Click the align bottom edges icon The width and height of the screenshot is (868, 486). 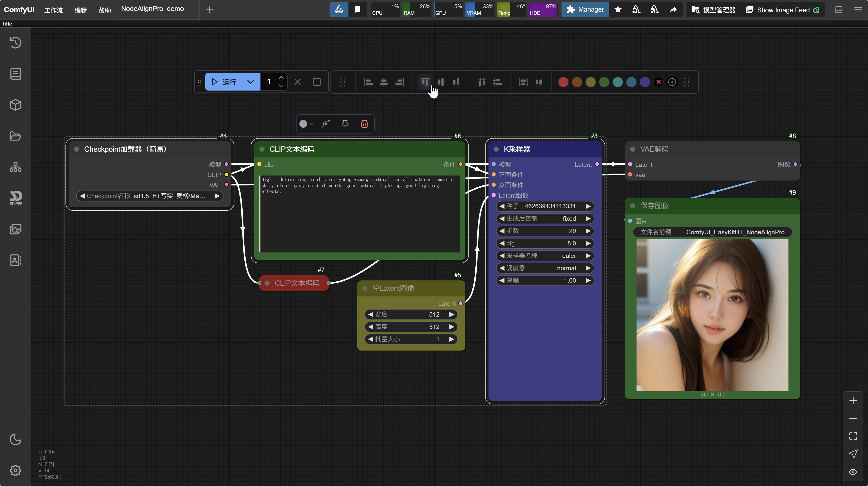pyautogui.click(x=456, y=82)
